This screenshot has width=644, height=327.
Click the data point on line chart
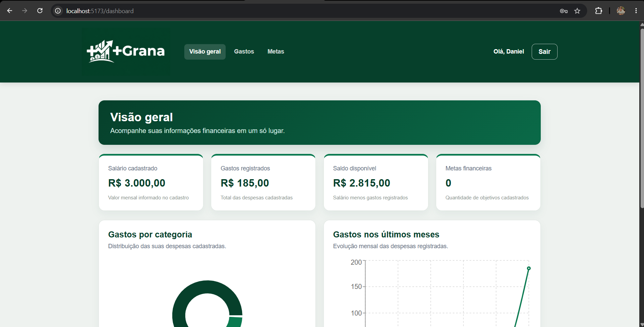click(529, 268)
